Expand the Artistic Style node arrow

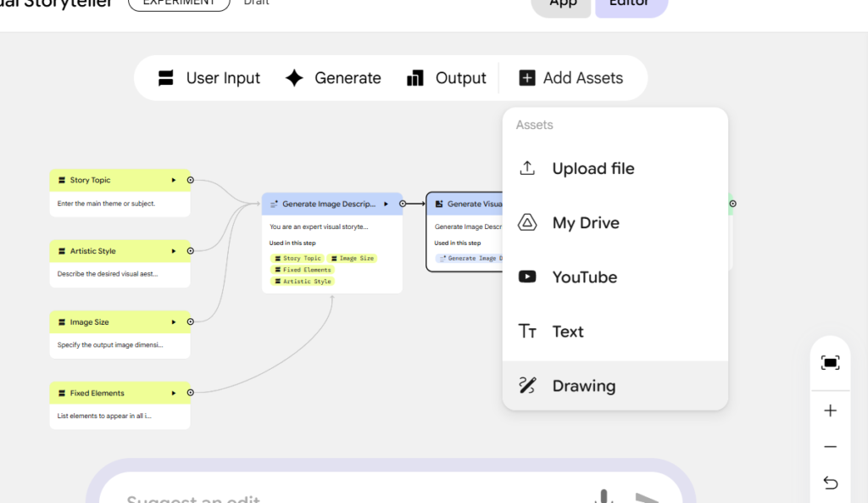click(x=174, y=251)
